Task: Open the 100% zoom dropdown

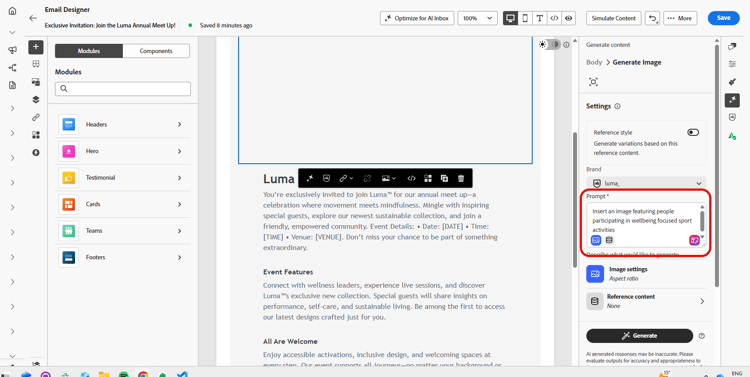Action: point(477,18)
